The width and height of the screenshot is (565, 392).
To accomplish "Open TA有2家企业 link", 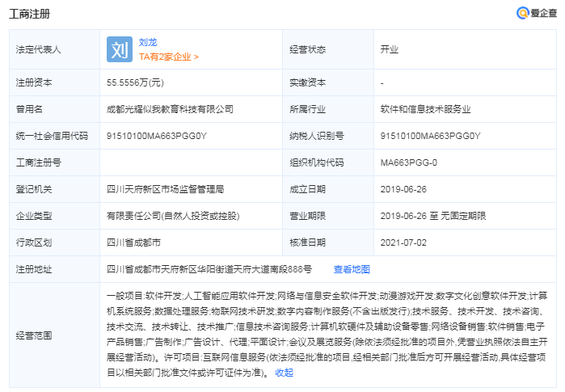I will click(169, 57).
